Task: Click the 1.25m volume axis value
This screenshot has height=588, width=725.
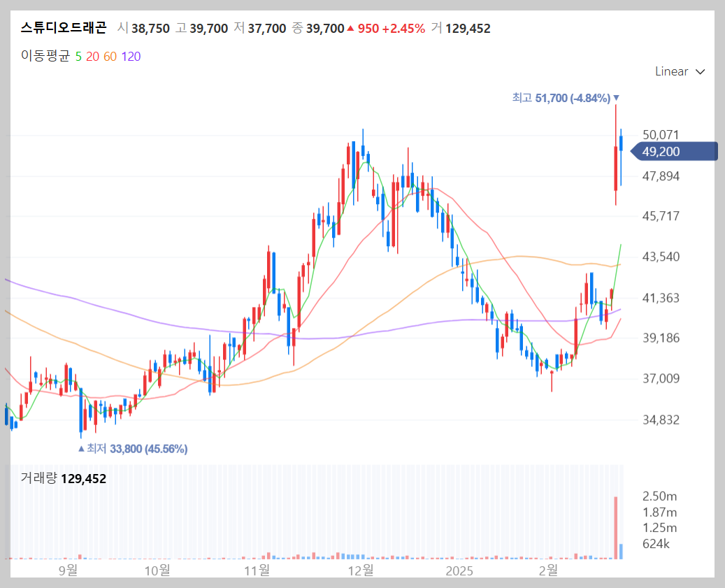Action: point(659,528)
